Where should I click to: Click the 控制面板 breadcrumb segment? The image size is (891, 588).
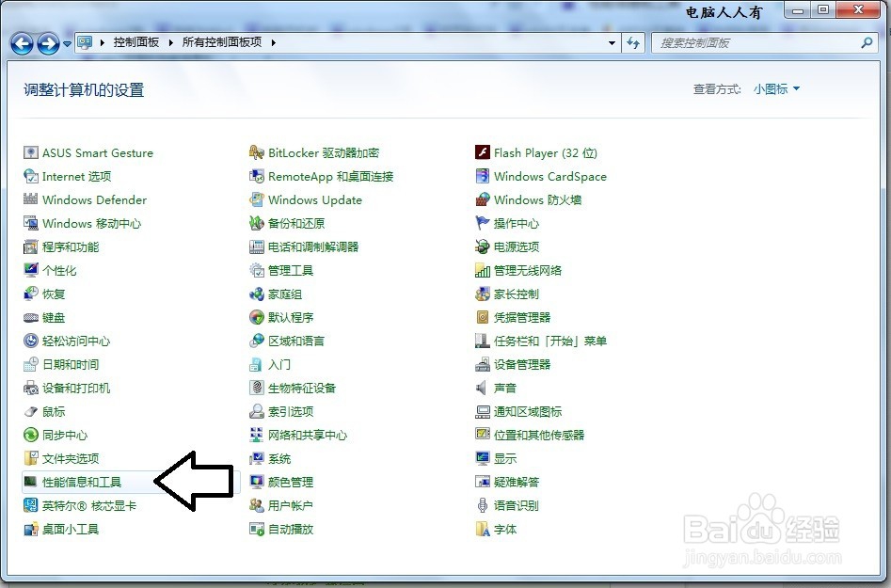click(136, 42)
